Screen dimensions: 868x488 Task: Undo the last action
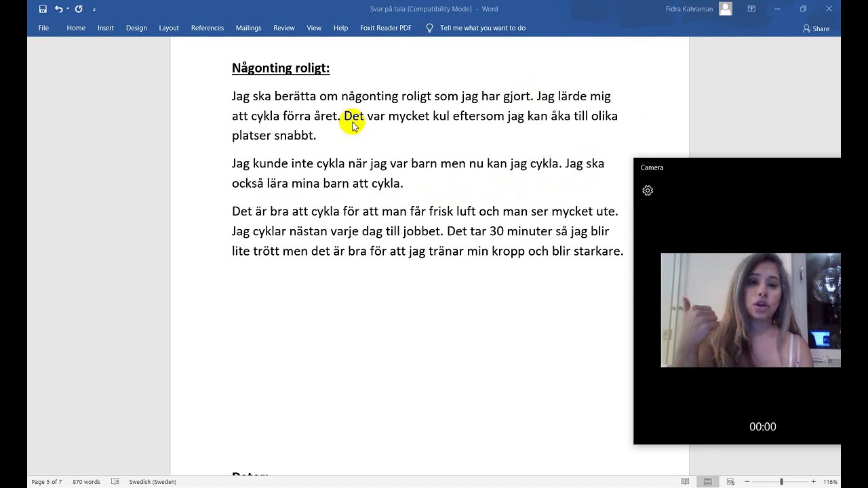[x=58, y=9]
